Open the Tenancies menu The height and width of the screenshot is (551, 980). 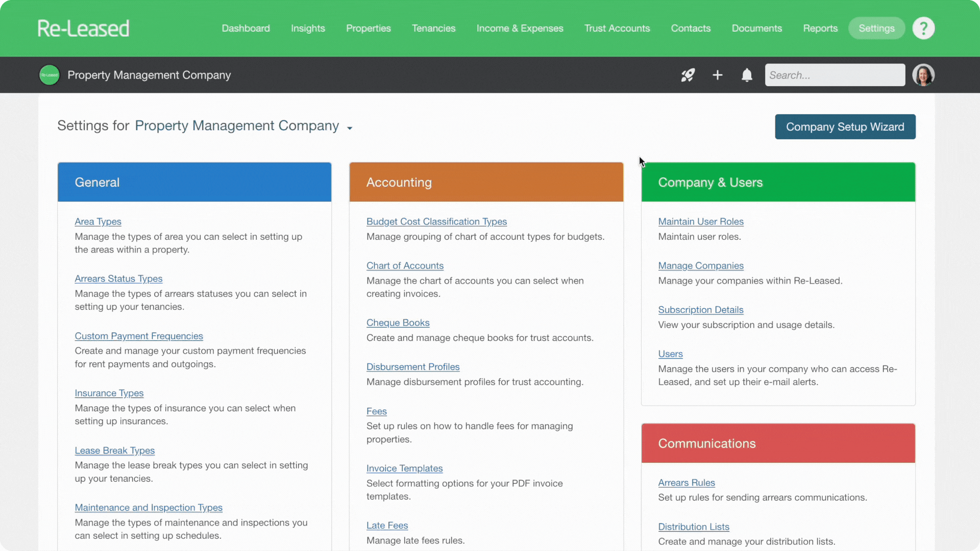[x=433, y=28]
